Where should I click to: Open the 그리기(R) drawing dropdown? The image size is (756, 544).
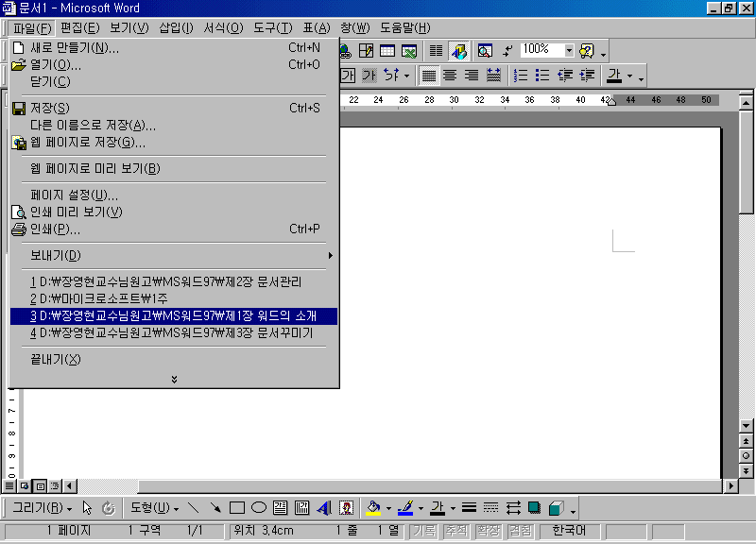[42, 508]
